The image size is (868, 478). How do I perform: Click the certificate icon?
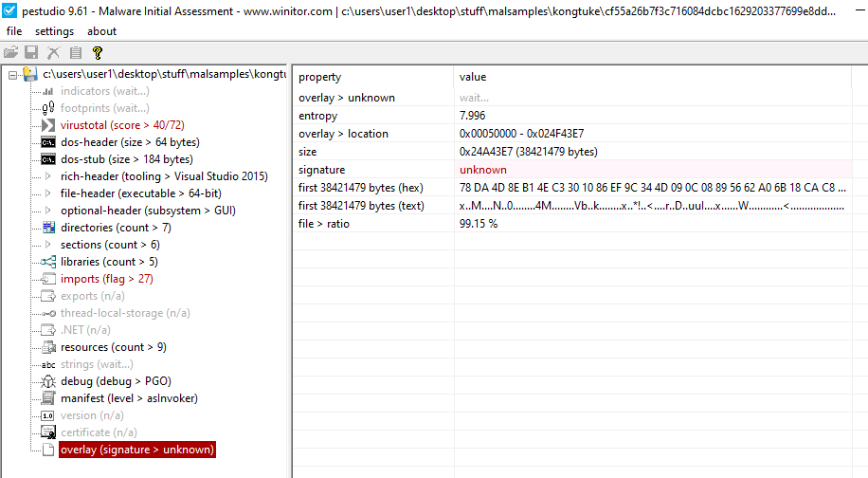48,432
